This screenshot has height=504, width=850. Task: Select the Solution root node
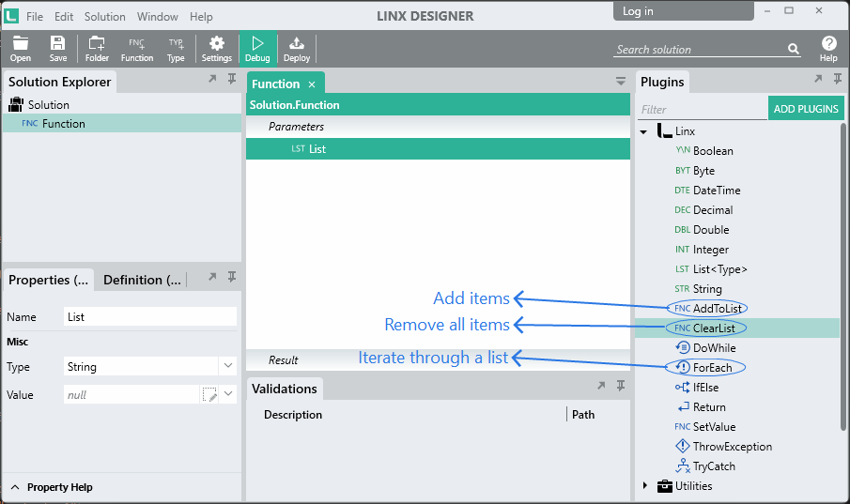(39, 104)
